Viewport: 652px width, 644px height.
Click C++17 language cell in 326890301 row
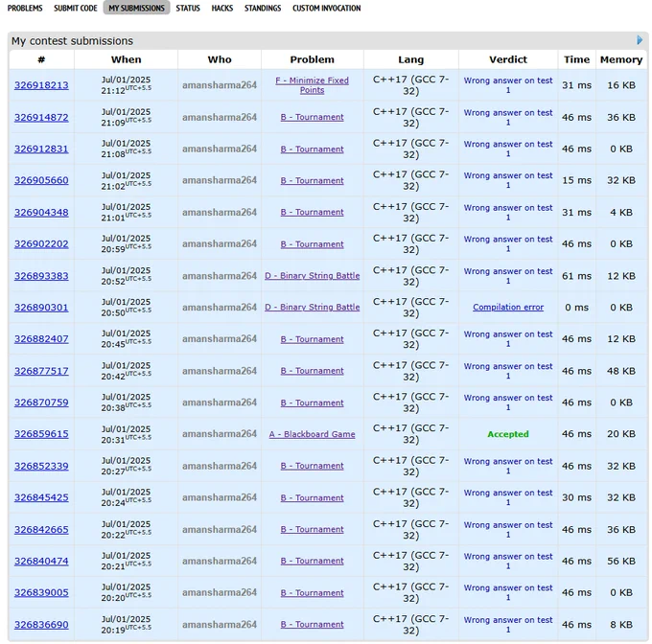[x=410, y=308]
